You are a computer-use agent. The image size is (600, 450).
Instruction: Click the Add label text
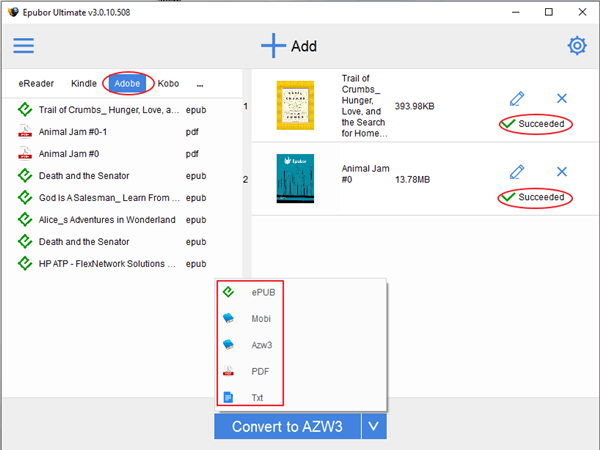[x=304, y=46]
